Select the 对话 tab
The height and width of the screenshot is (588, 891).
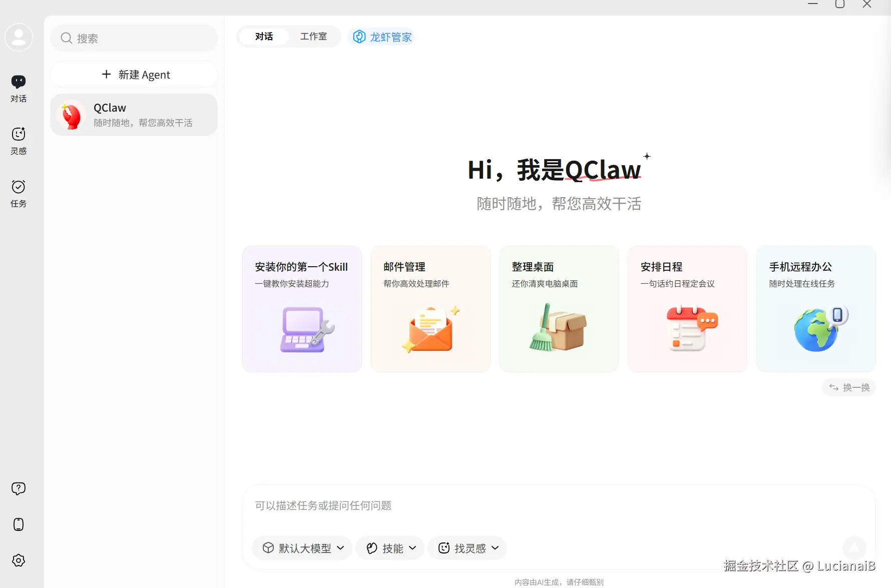point(264,36)
